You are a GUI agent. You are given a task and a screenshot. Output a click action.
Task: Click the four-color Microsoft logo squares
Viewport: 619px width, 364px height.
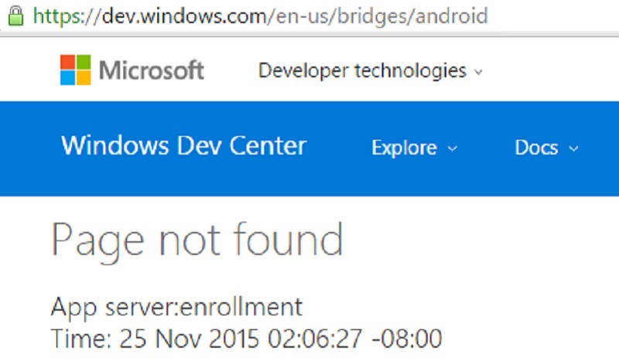pyautogui.click(x=75, y=70)
